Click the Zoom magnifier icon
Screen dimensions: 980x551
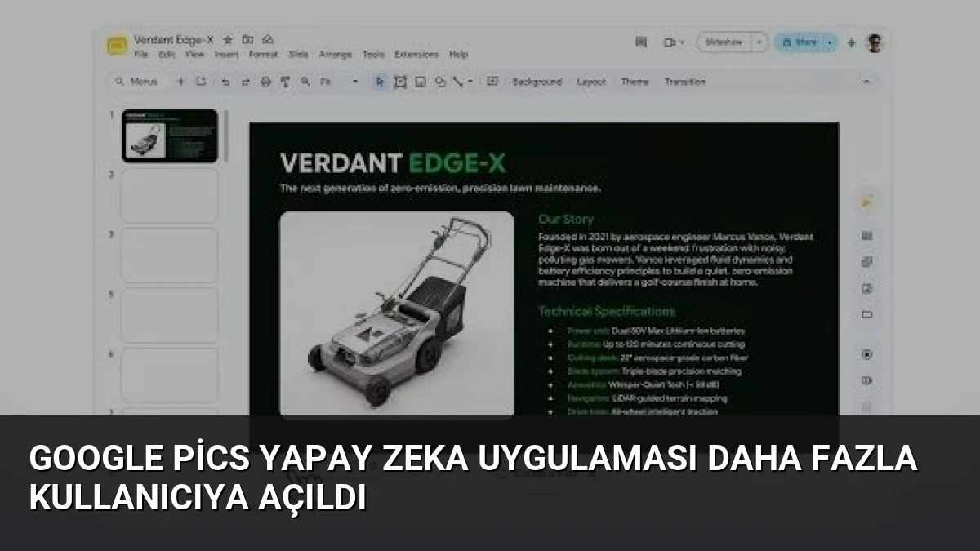305,82
